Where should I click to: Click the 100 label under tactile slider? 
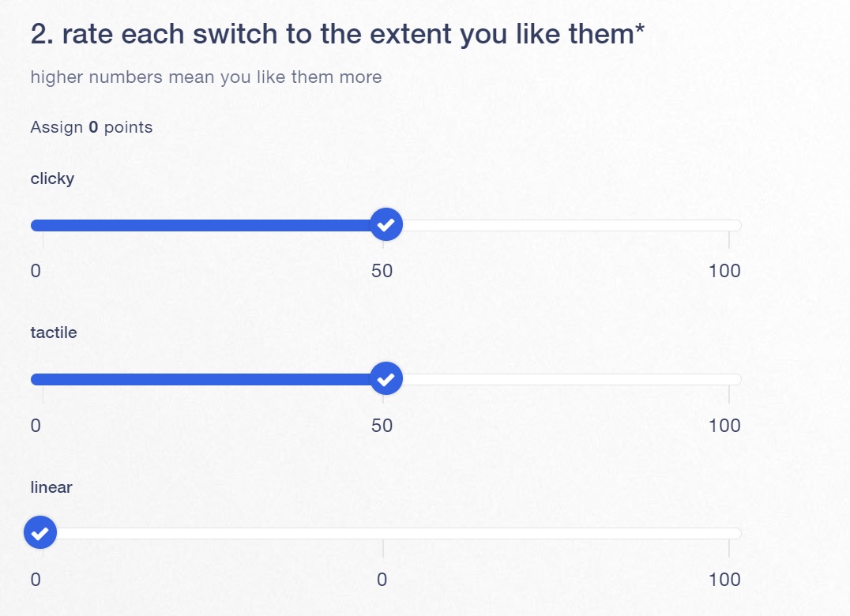(724, 426)
